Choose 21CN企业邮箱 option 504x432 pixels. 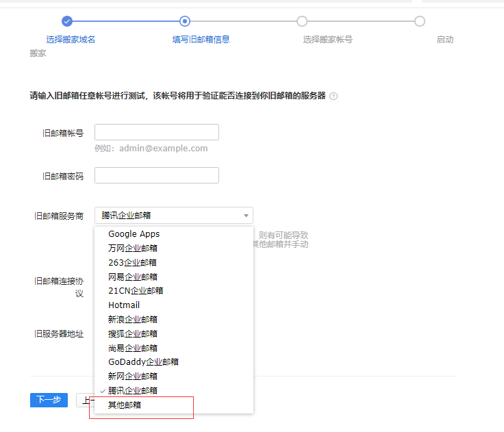tap(136, 290)
